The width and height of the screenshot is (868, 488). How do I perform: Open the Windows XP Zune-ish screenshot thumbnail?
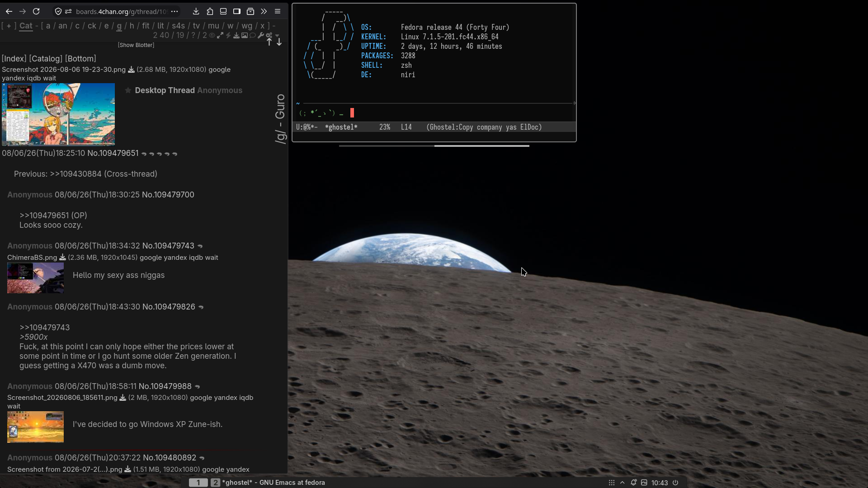[35, 427]
